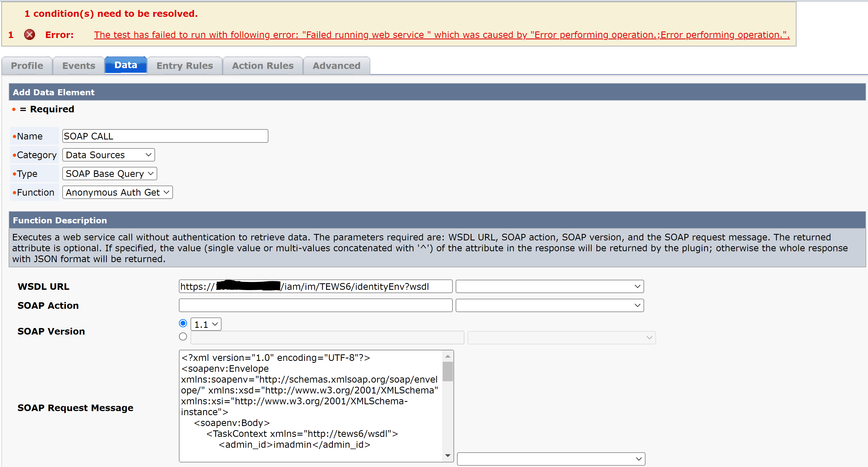Click the Name input field
The image size is (868, 467).
pos(165,136)
